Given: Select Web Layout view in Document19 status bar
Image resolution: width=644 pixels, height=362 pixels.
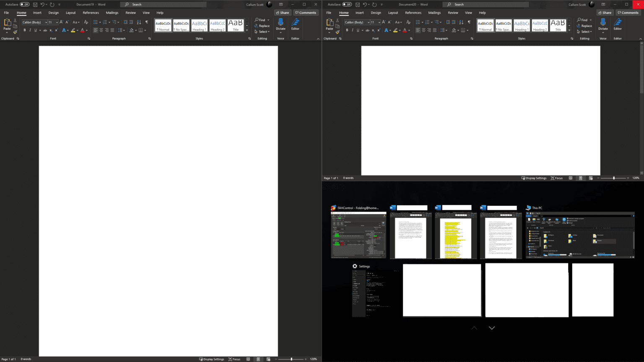Looking at the screenshot, I should (x=268, y=359).
